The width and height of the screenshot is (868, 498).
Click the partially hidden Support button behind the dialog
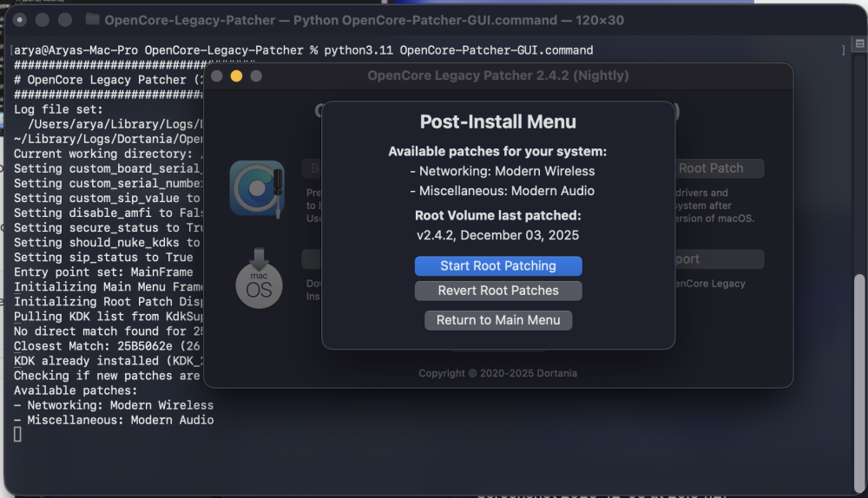tap(719, 259)
